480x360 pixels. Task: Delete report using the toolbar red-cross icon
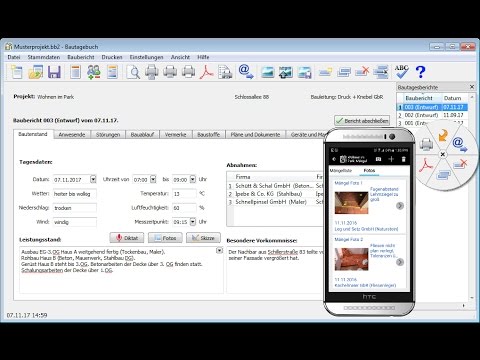click(362, 71)
